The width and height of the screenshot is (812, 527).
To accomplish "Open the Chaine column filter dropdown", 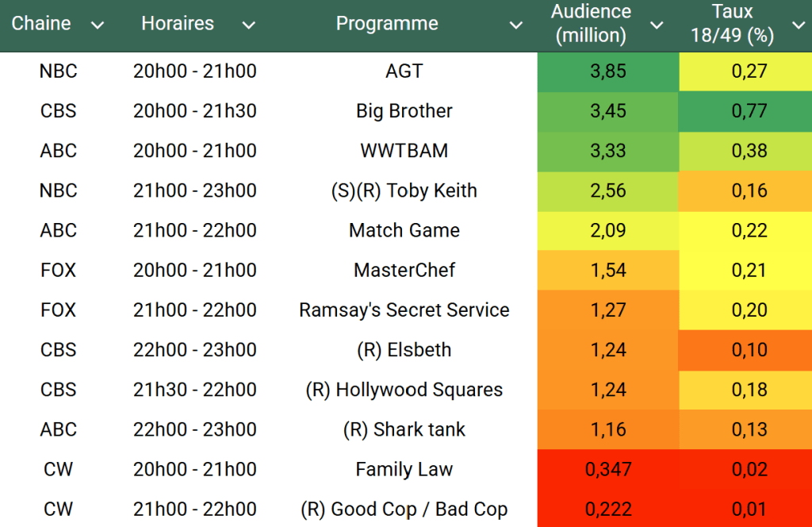I will (98, 25).
